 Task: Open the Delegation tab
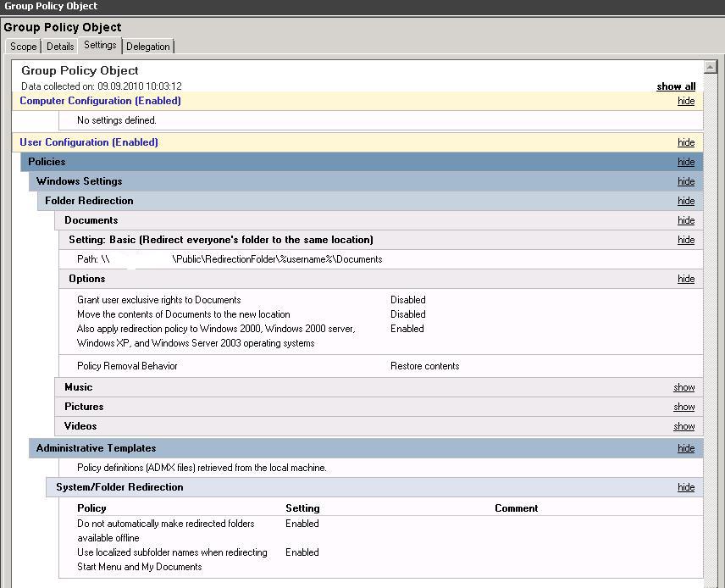tap(148, 47)
